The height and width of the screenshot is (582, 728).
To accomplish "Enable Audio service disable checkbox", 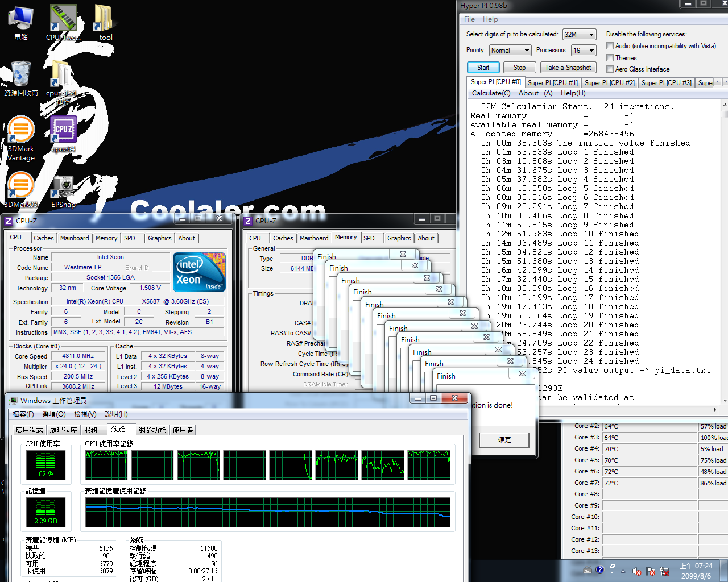I will (x=610, y=46).
